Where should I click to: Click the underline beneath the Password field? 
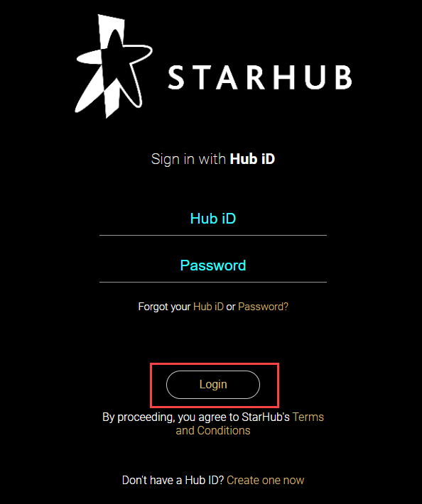point(213,283)
